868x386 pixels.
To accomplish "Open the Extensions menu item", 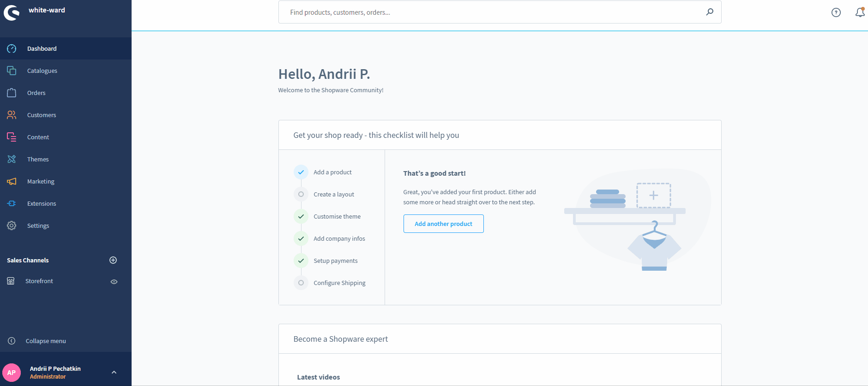I will pos(66,203).
